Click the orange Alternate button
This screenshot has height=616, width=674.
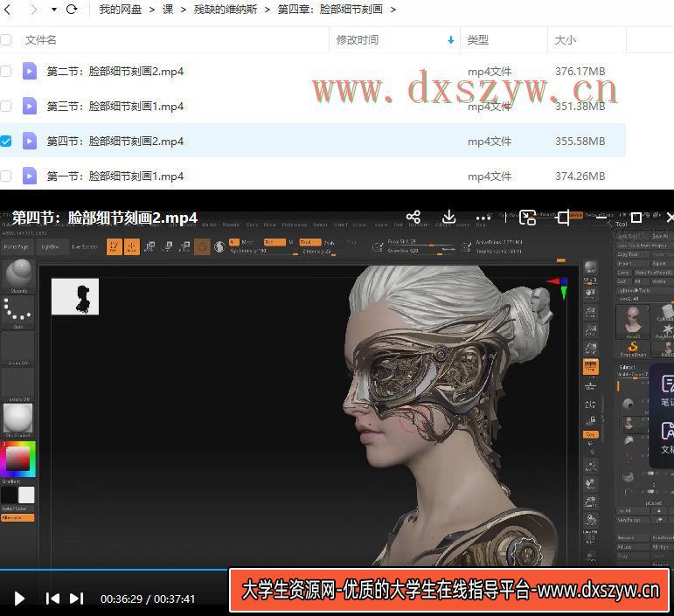click(17, 517)
